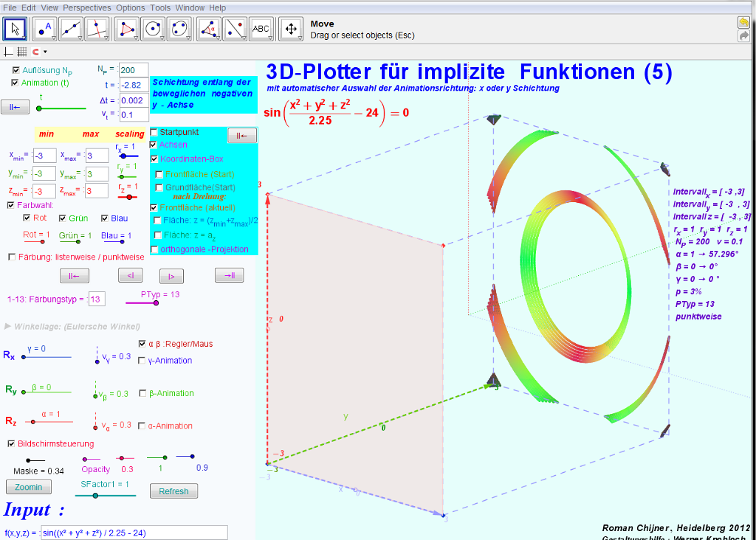
Task: Select the Line through Two Points tool
Action: pos(71,29)
